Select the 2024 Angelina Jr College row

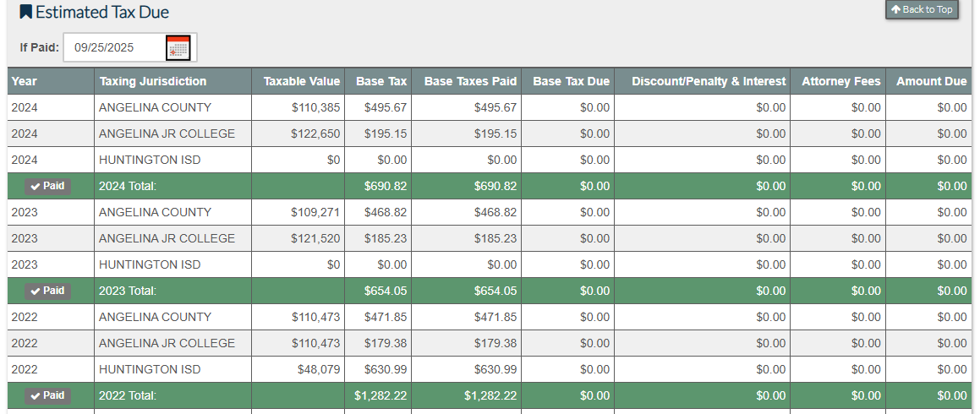pos(167,133)
